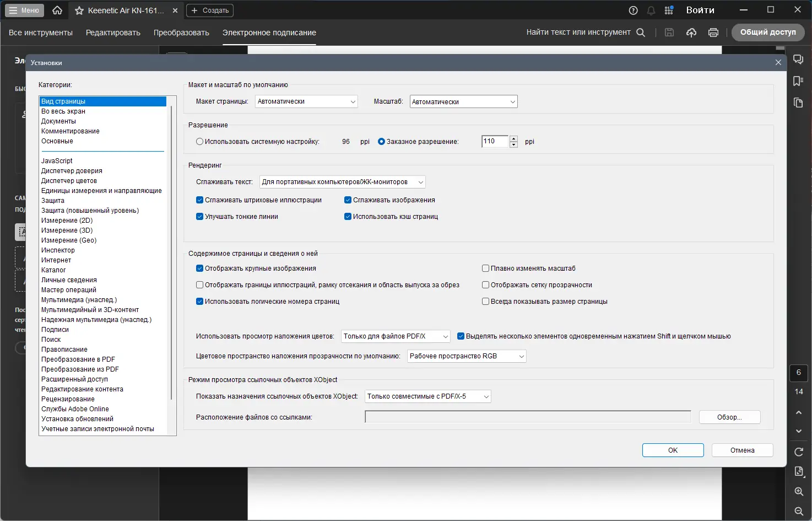This screenshot has width=812, height=521.
Task: Disable Сглаживать изображения option
Action: click(348, 200)
